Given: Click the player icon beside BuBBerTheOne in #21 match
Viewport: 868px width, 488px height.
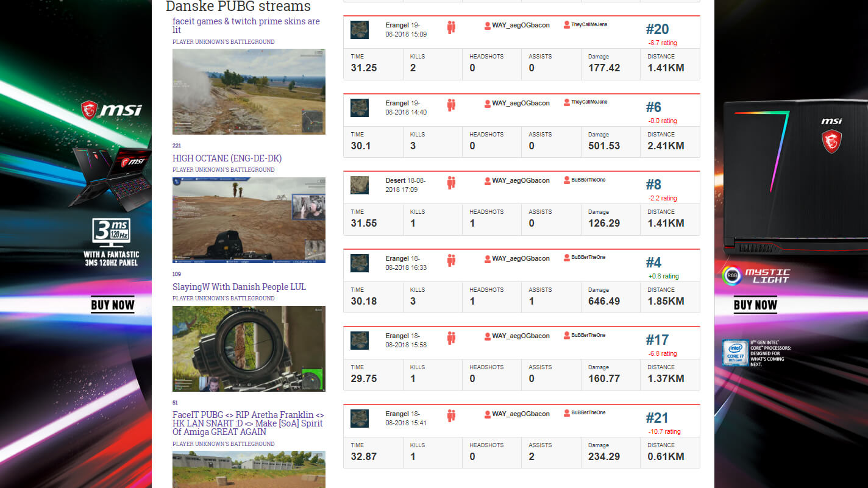Looking at the screenshot, I should click(x=566, y=414).
